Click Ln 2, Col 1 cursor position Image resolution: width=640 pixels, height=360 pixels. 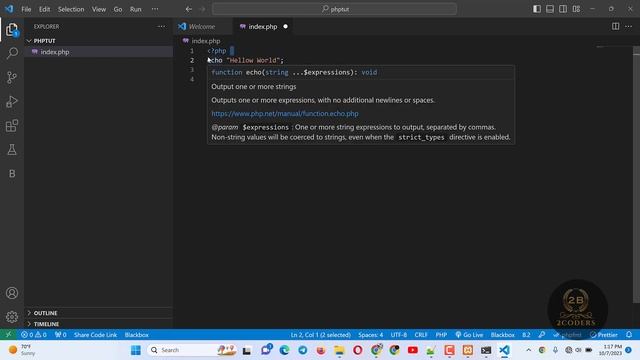click(321, 335)
